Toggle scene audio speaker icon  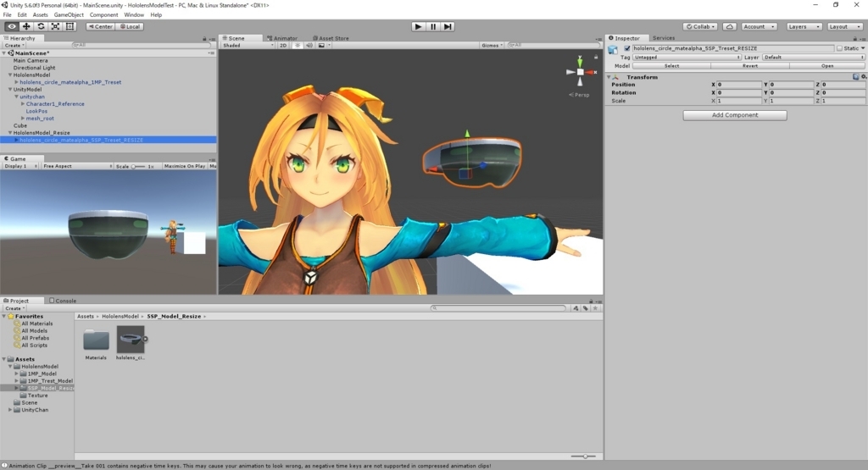[x=309, y=46]
